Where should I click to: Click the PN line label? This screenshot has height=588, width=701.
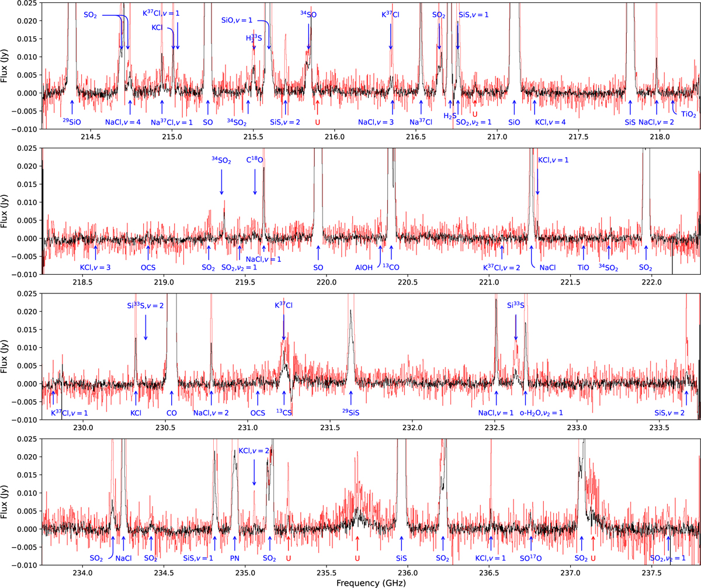[235, 558]
